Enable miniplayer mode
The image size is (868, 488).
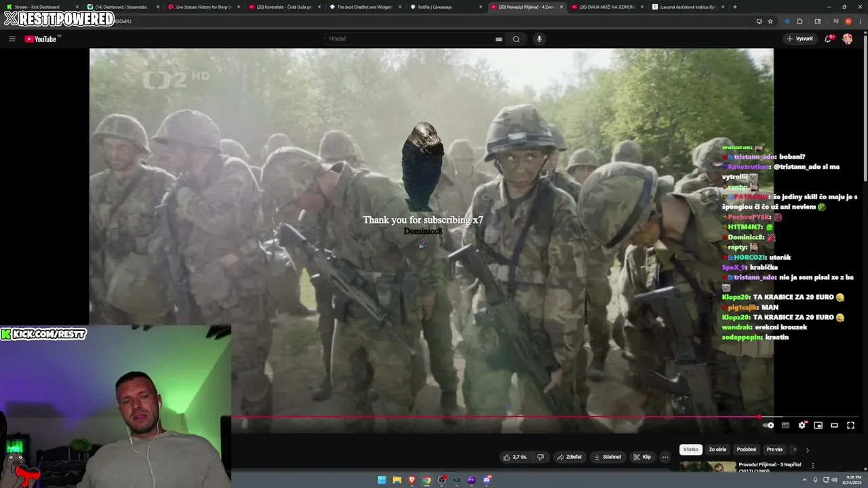tap(818, 425)
